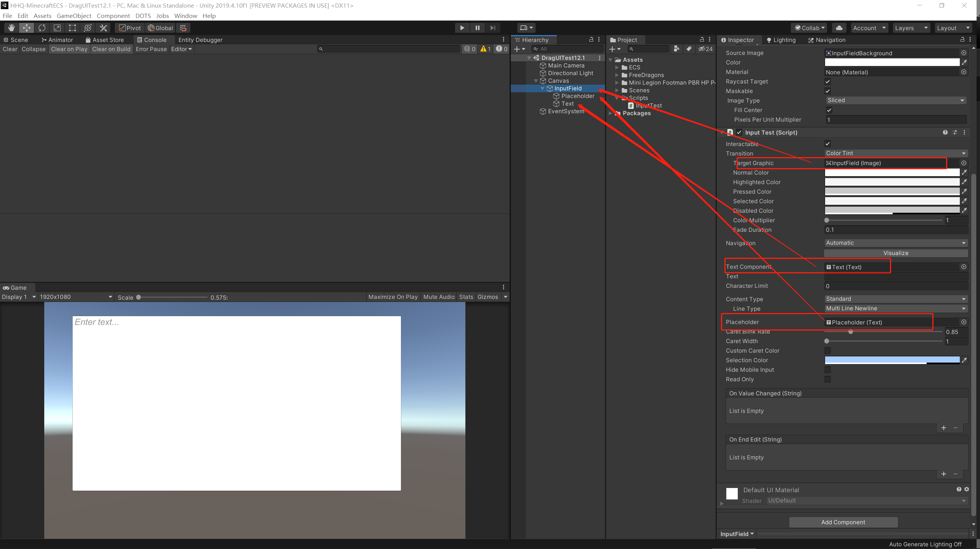The width and height of the screenshot is (980, 549).
Task: Select the Hand tool in toolbar
Action: coord(11,28)
